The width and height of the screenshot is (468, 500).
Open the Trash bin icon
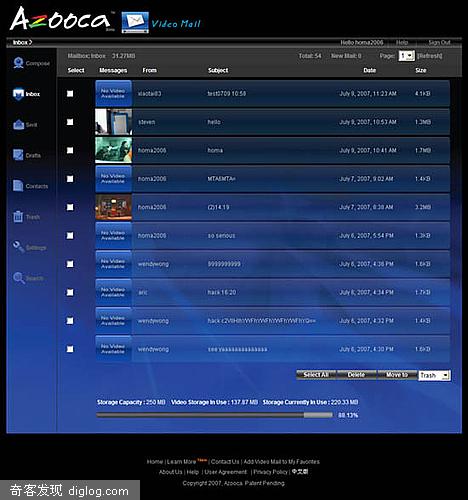[x=18, y=216]
